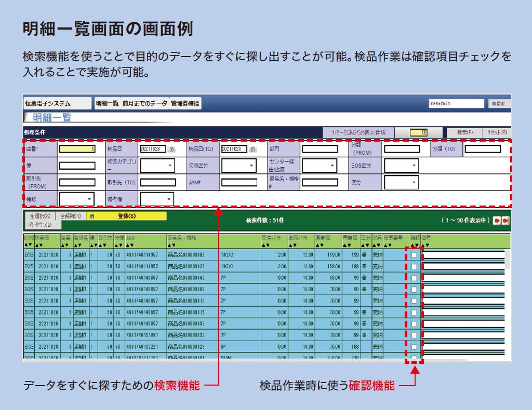The width and height of the screenshot is (532, 410).
Task: Open the 備考欄 filter dropdown
Action: point(157,199)
